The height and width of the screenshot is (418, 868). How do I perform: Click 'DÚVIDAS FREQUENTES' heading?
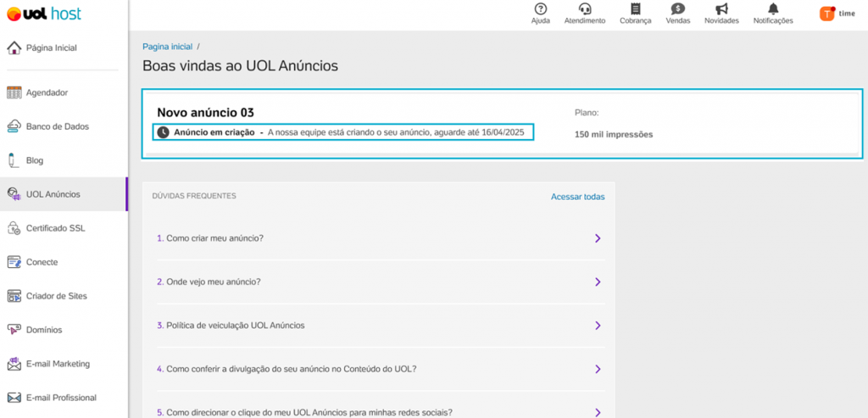[x=194, y=196]
